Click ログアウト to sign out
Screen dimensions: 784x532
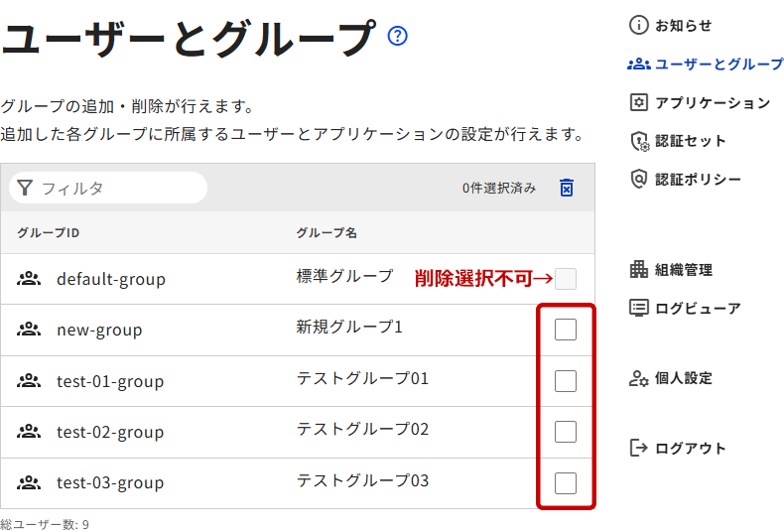coord(690,449)
